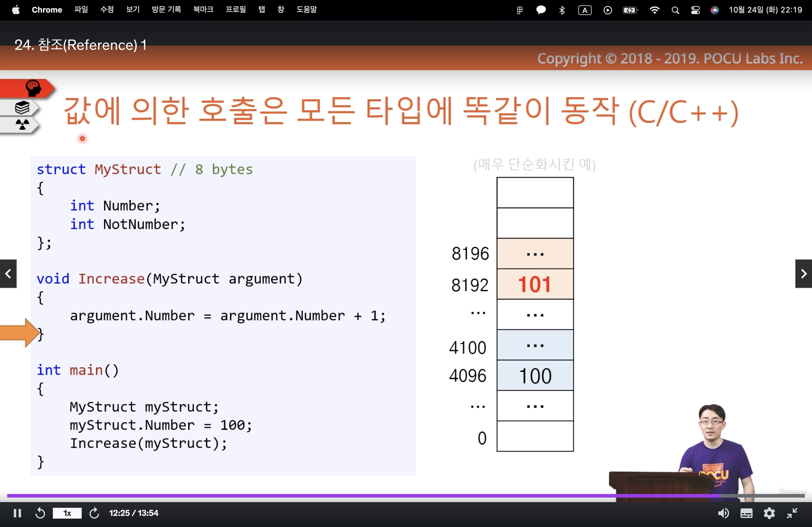Viewport: 812px width, 527px height.
Task: Toggle captions with the subtitles icon
Action: click(x=746, y=513)
